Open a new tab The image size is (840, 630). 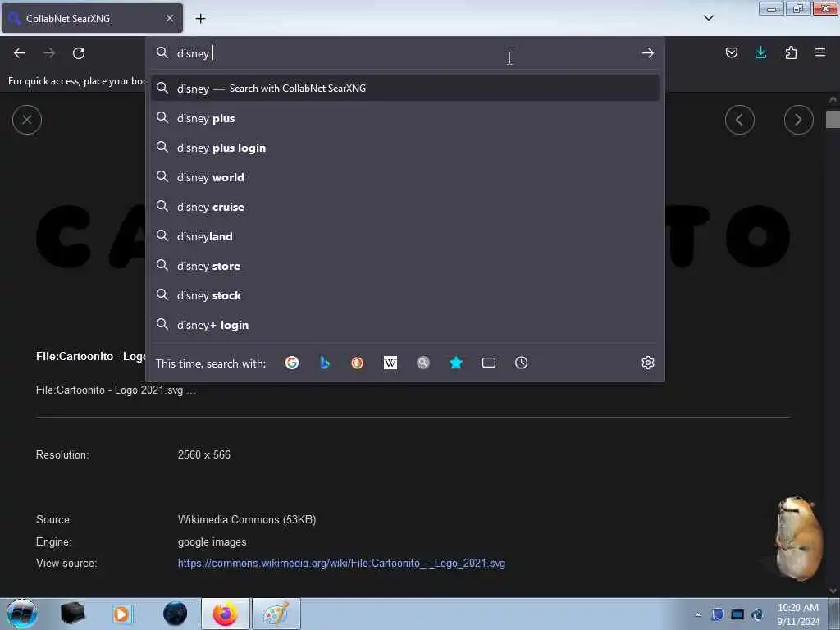tap(200, 19)
